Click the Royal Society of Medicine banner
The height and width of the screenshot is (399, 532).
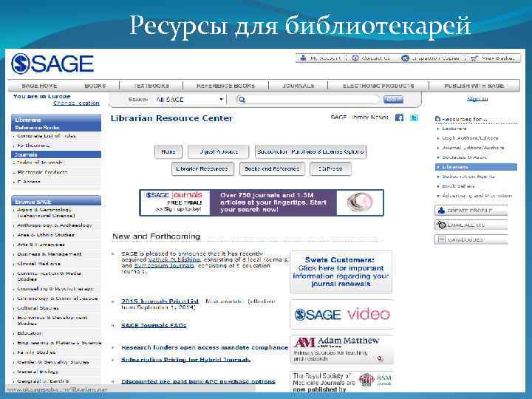coord(341,382)
